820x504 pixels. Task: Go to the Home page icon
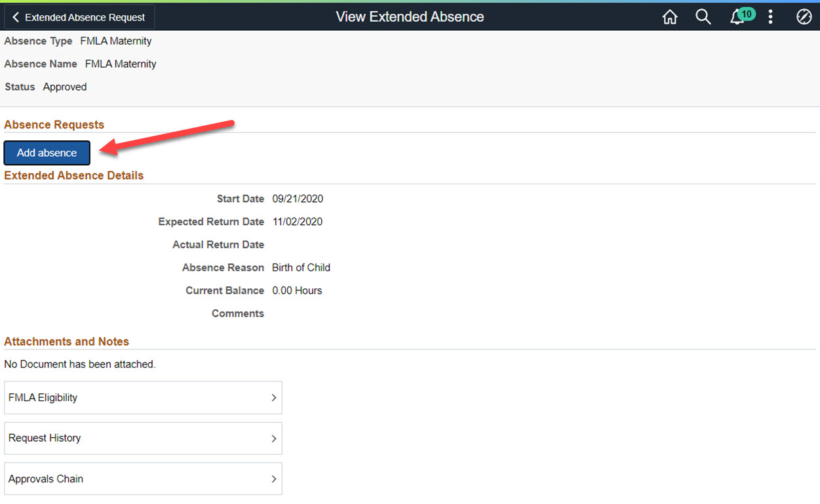pos(670,17)
